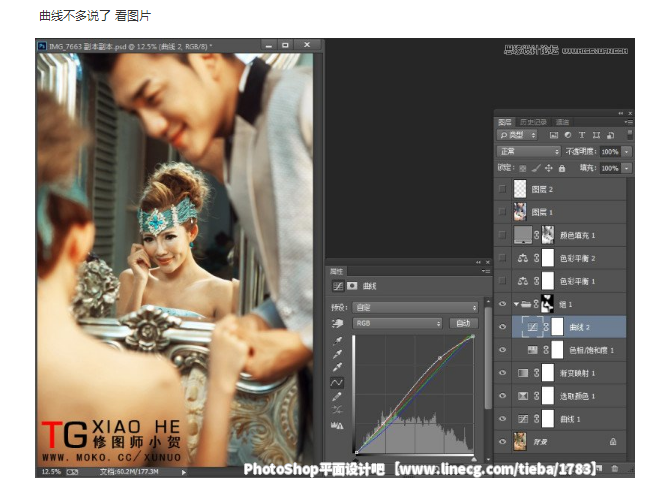Click lock transparent pixels icon

[x=523, y=168]
